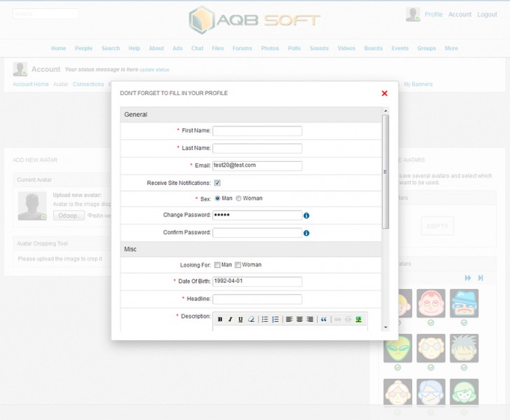Click the dialog scrollbar up arrow

[385, 111]
